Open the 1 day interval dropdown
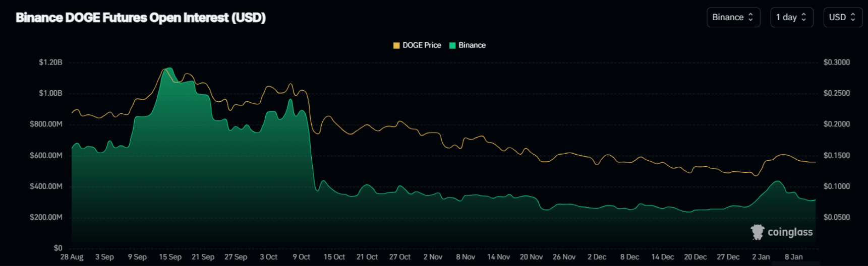The width and height of the screenshot is (868, 266). (791, 17)
